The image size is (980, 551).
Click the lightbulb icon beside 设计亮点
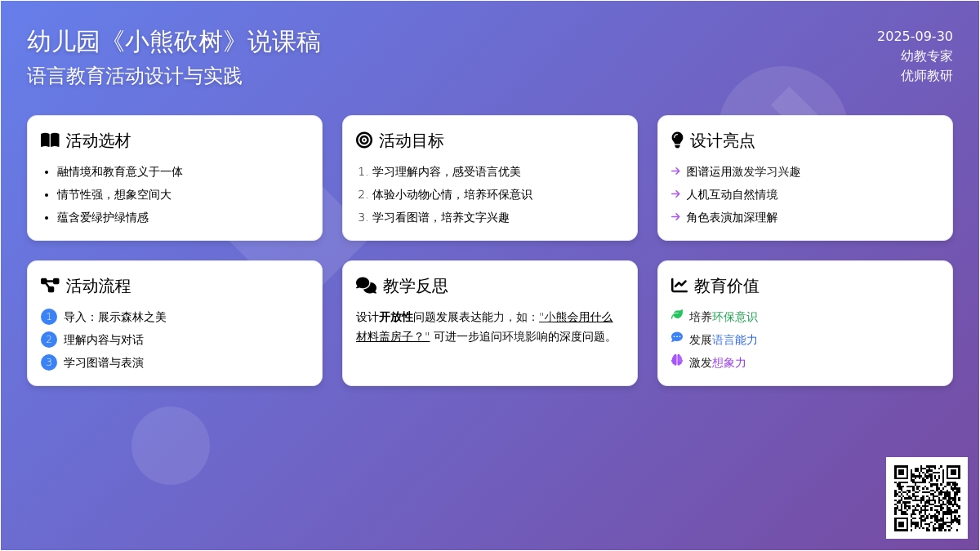point(677,140)
